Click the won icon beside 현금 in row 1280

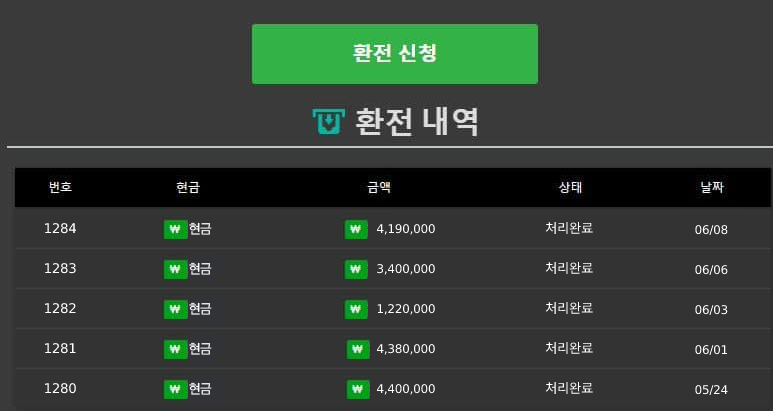coord(175,389)
